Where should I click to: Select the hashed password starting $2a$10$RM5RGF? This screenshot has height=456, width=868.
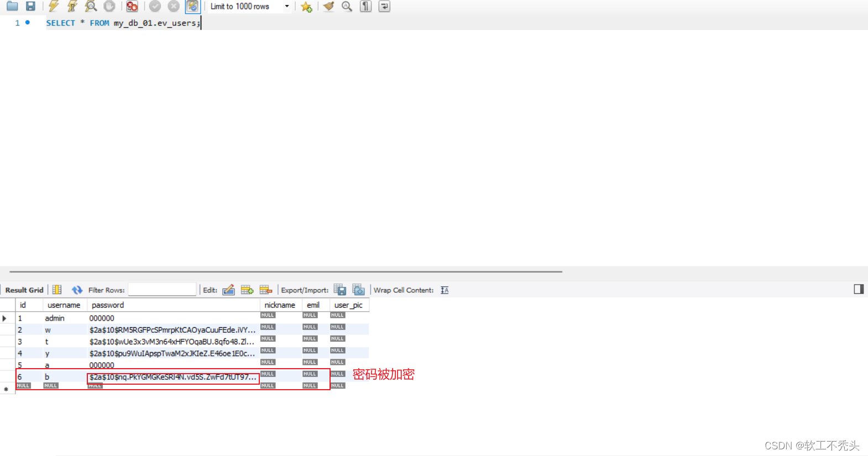(172, 330)
